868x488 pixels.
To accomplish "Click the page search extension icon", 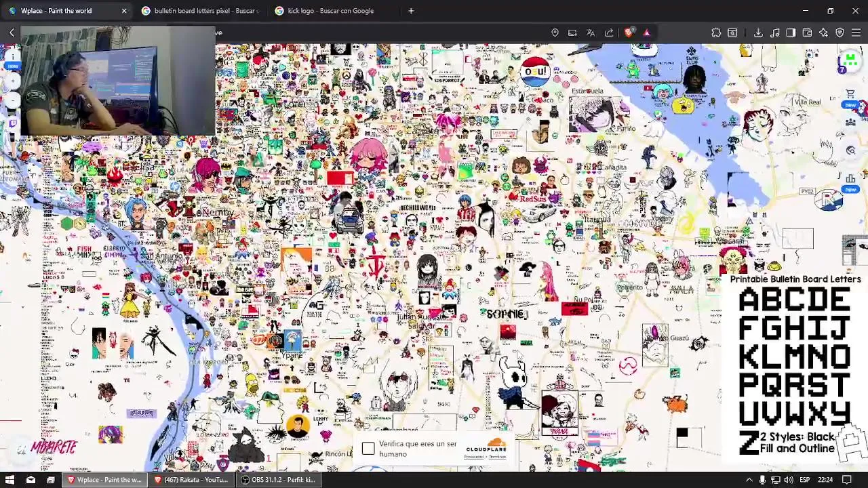I will click(732, 33).
